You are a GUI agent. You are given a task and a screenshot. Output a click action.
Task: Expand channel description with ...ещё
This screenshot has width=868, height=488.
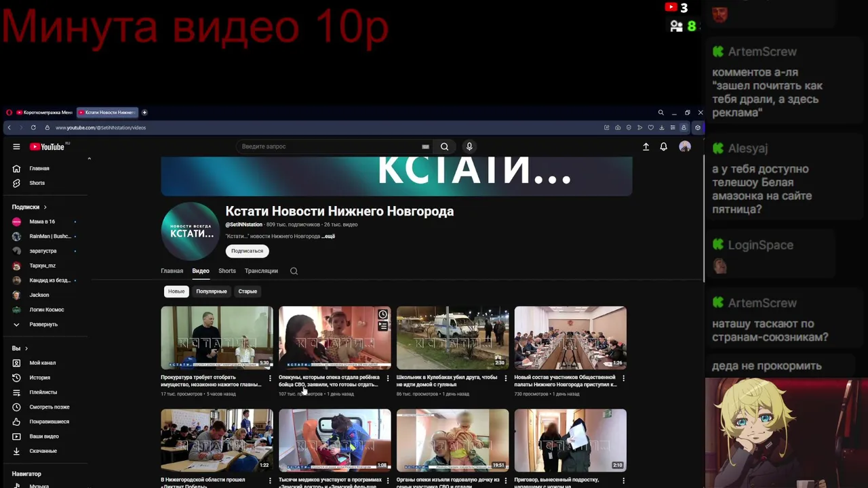coord(328,237)
